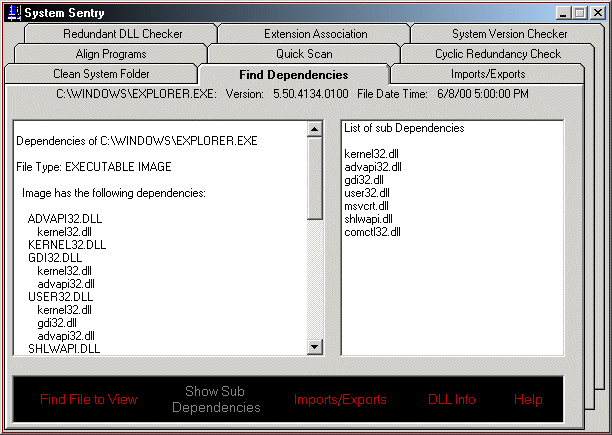Open DLL Info from the bottom bar
This screenshot has width=612, height=435.
(452, 399)
